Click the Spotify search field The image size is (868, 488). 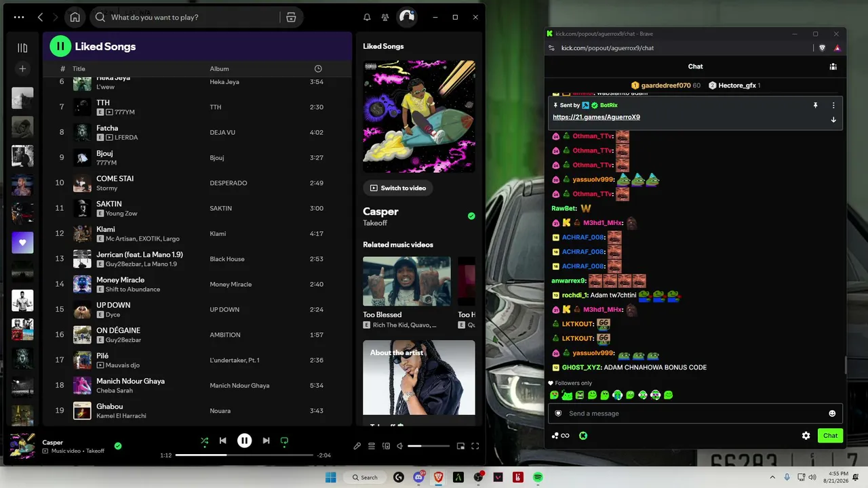click(193, 17)
